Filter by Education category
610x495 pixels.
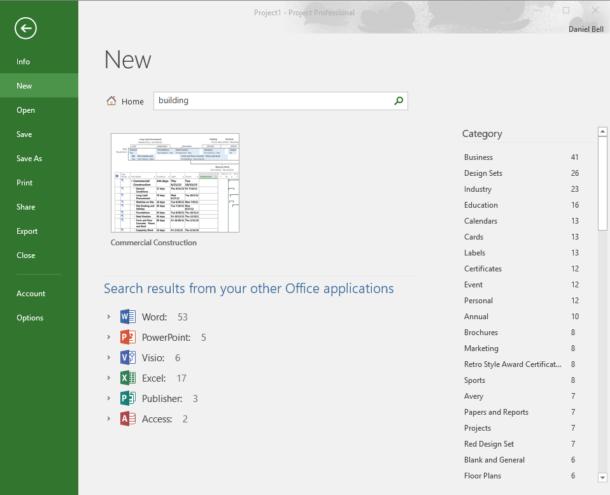click(521, 205)
